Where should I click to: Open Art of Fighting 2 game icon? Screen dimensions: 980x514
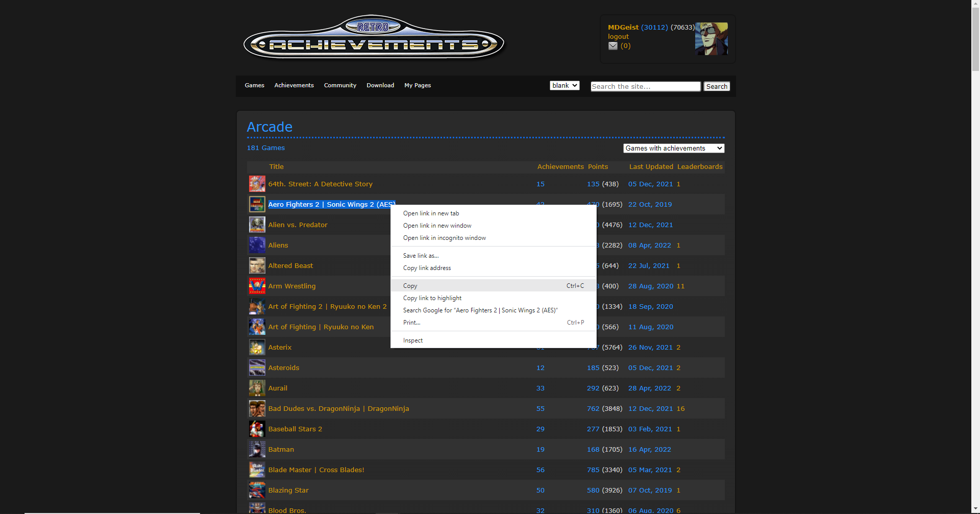(257, 306)
